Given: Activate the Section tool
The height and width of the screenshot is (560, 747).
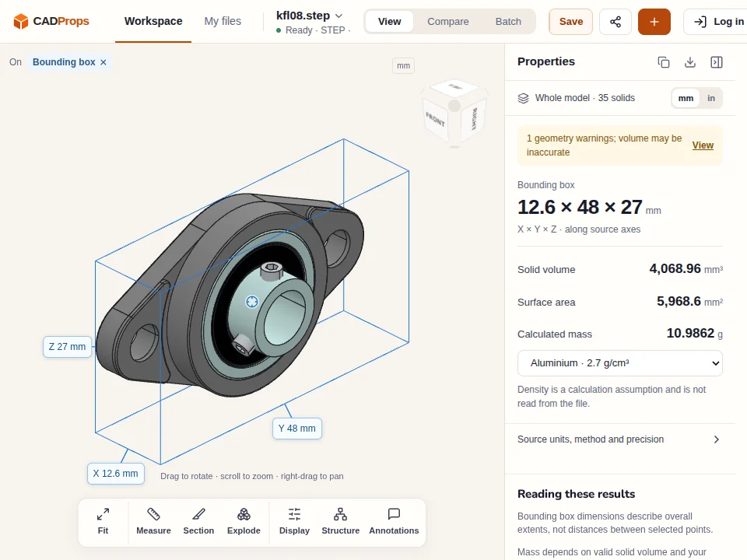Looking at the screenshot, I should (x=198, y=521).
